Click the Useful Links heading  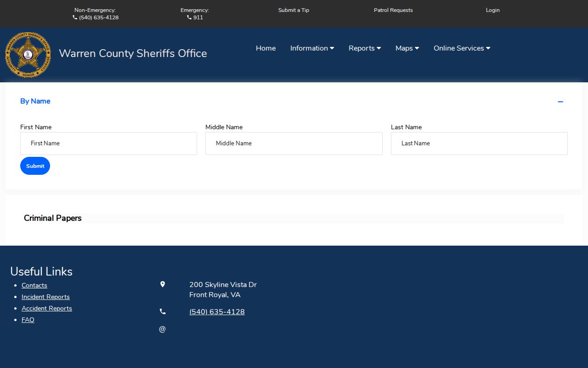pos(41,271)
